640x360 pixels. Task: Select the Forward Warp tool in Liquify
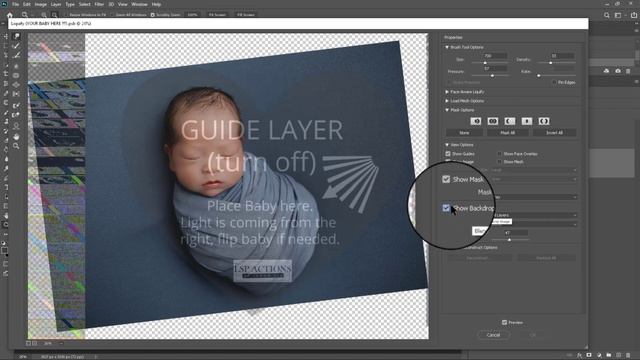tap(16, 36)
